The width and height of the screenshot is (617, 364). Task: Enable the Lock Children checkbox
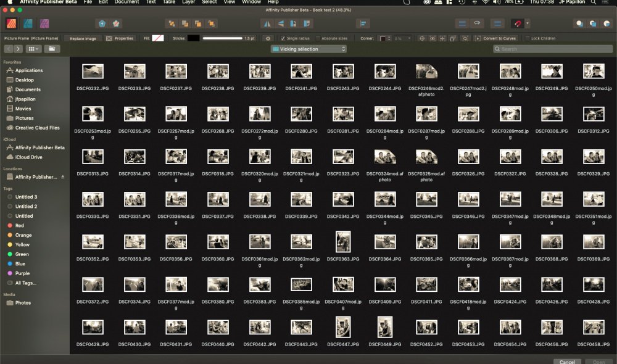[x=527, y=38]
